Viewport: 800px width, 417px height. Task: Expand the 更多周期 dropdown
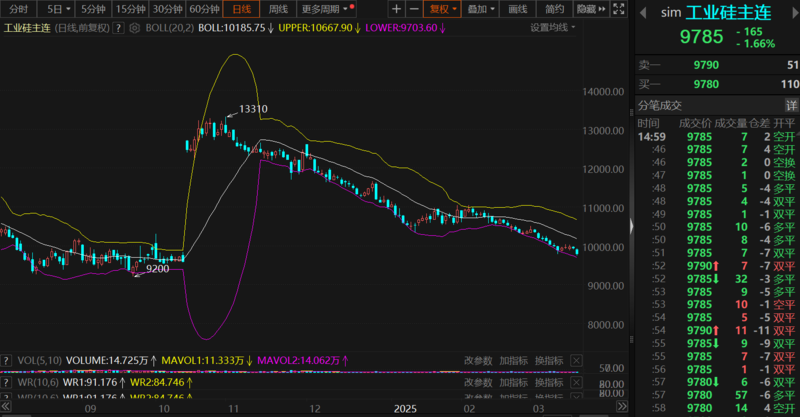(x=327, y=9)
